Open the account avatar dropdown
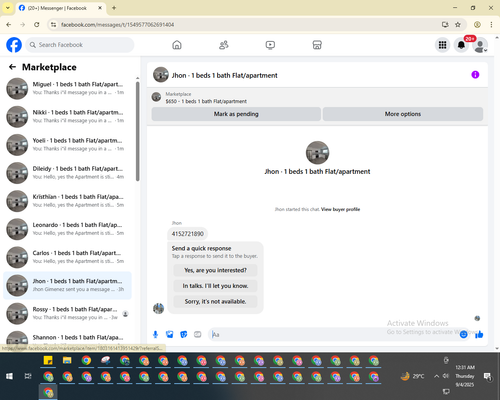The image size is (500, 400). tap(480, 45)
